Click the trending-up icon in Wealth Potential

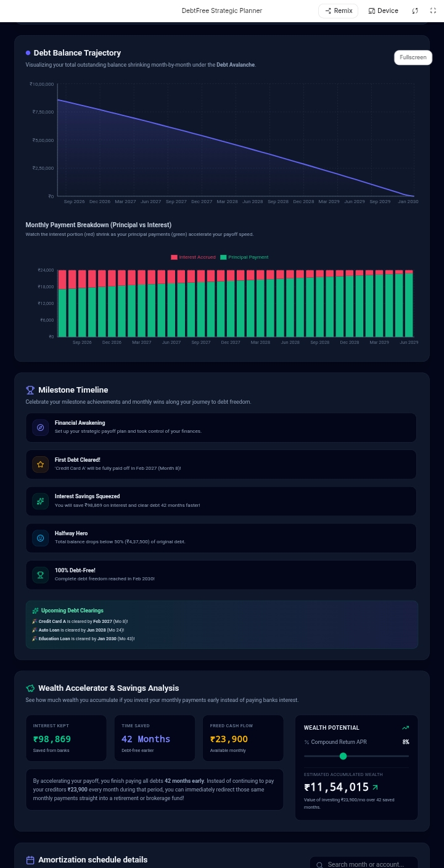[x=405, y=728]
